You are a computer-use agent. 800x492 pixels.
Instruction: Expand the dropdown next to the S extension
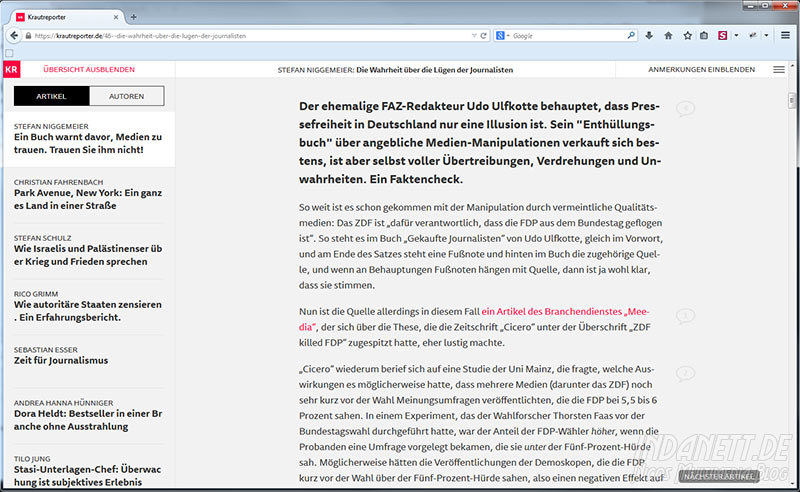pos(736,36)
